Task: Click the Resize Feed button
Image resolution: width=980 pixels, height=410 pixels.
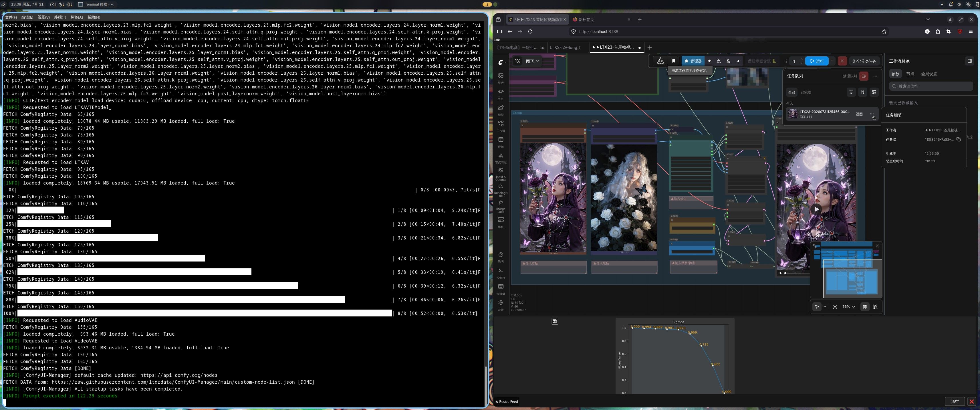Action: pyautogui.click(x=507, y=402)
